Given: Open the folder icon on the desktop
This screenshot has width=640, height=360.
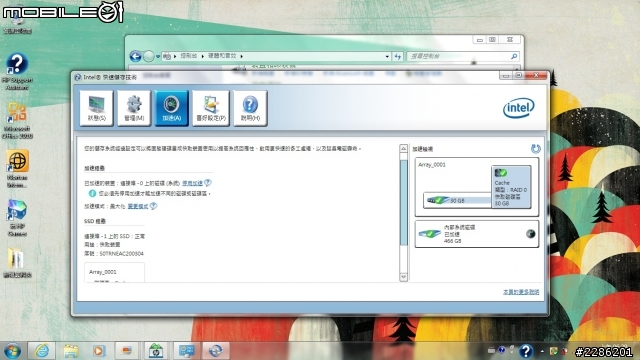Looking at the screenshot, I should point(17,263).
